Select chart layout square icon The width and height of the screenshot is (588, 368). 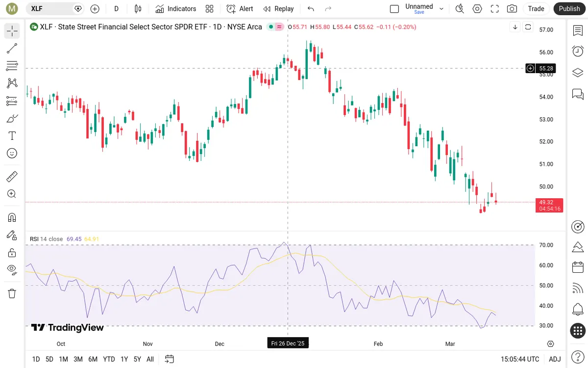394,9
